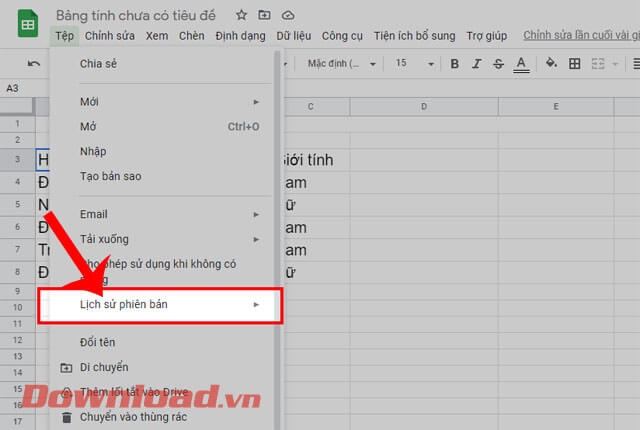Open the horizontal align tool at toolbar end

coord(636,64)
